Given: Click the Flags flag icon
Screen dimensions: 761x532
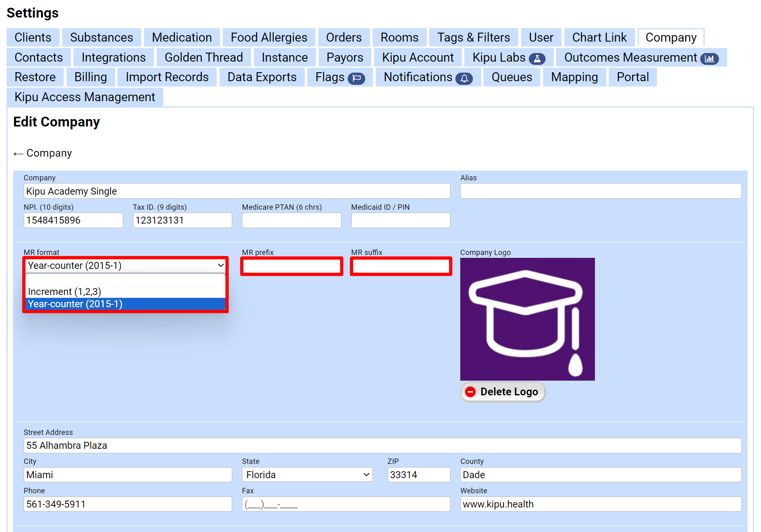Looking at the screenshot, I should (x=356, y=78).
